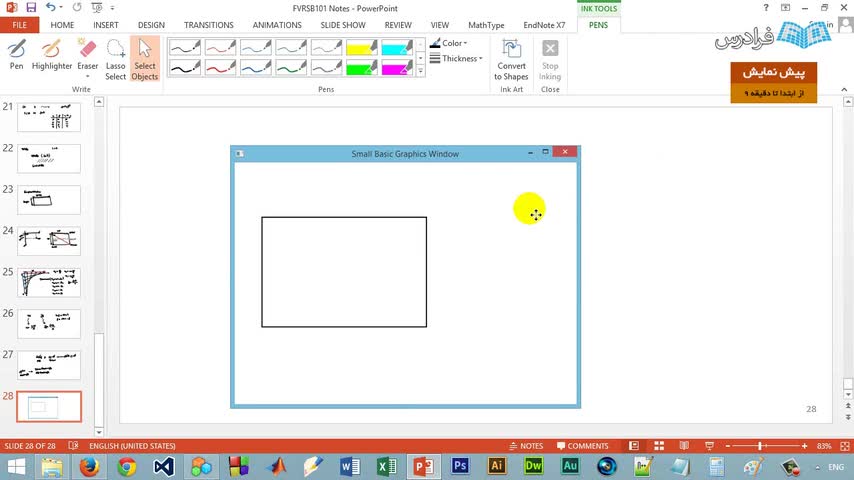Activate the Lasso Select tool
This screenshot has width=854, height=480.
click(x=115, y=59)
